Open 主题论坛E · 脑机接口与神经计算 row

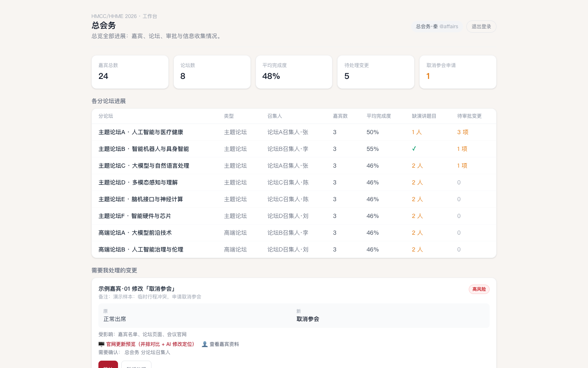pos(294,199)
